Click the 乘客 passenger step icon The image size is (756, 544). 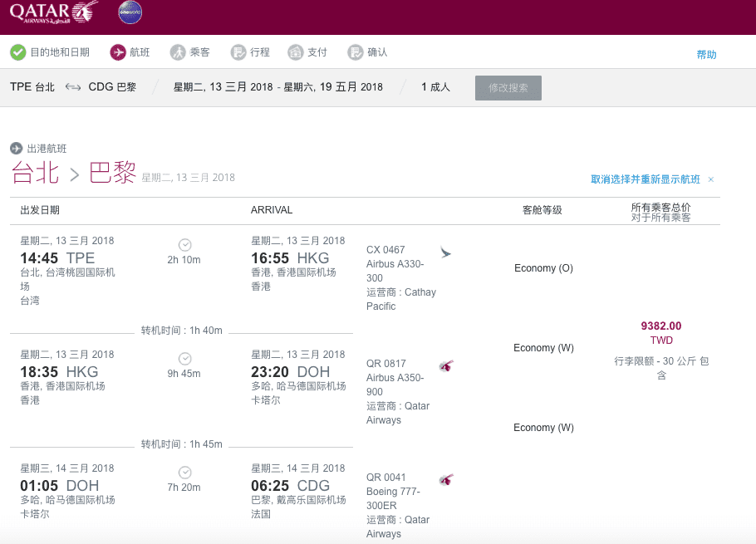(178, 52)
